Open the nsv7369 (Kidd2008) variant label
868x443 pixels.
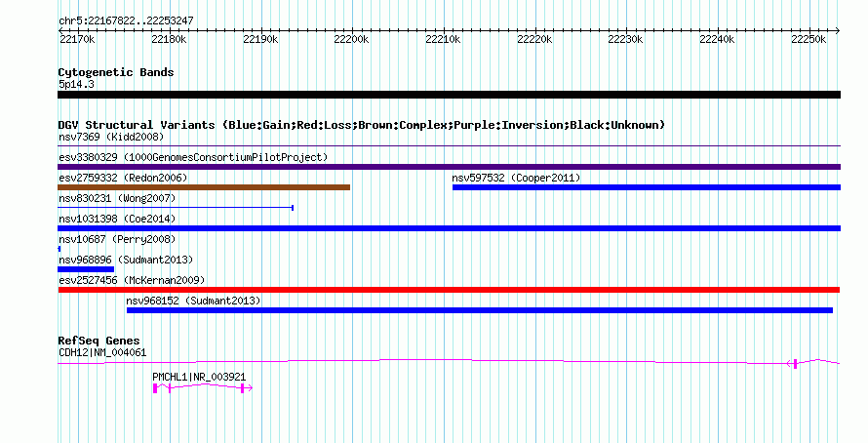coord(111,137)
